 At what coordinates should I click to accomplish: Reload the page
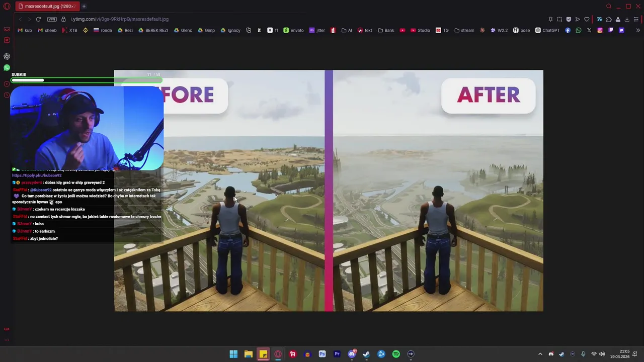[38, 19]
